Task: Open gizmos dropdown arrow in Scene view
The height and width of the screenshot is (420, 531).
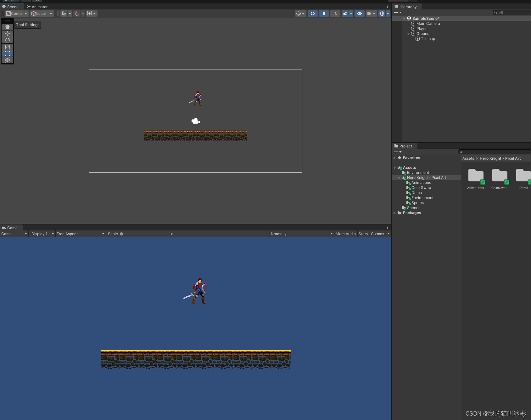Action: 388,14
